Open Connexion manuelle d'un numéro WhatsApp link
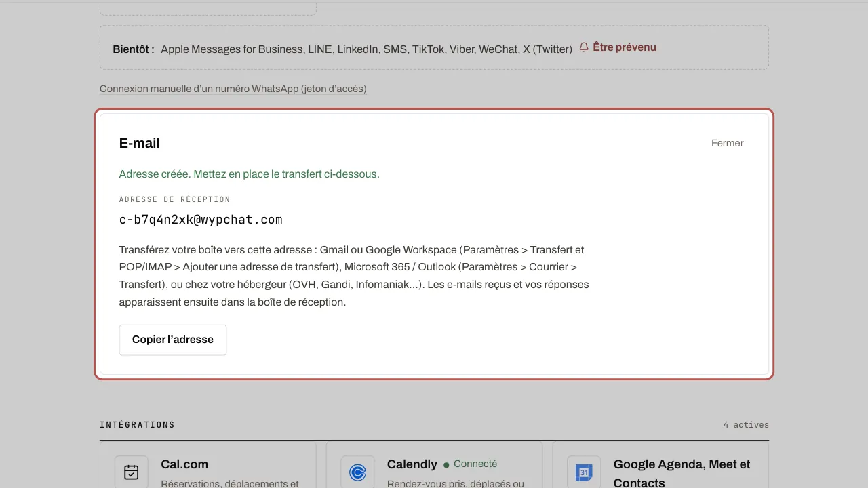The image size is (868, 488). [x=233, y=89]
